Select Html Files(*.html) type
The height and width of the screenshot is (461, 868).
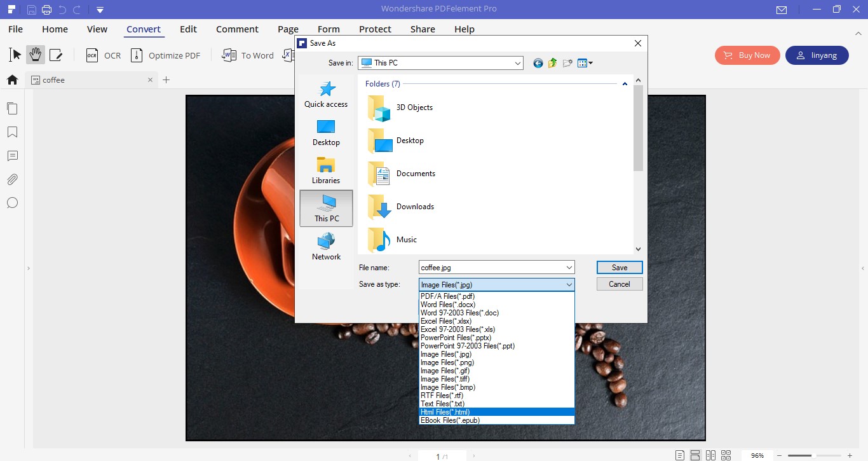coord(497,412)
